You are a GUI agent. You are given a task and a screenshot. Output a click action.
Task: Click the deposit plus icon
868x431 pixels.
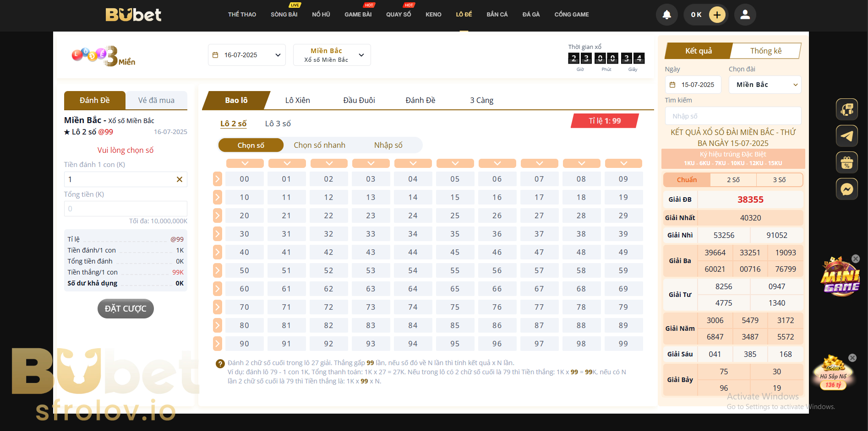click(717, 15)
